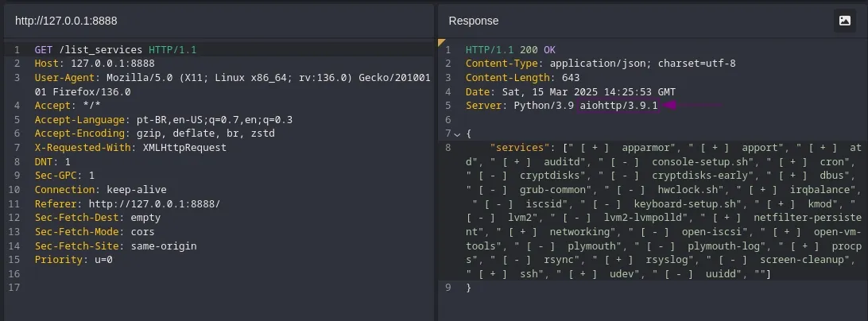Click the X-Requested-With header line

coord(130,148)
